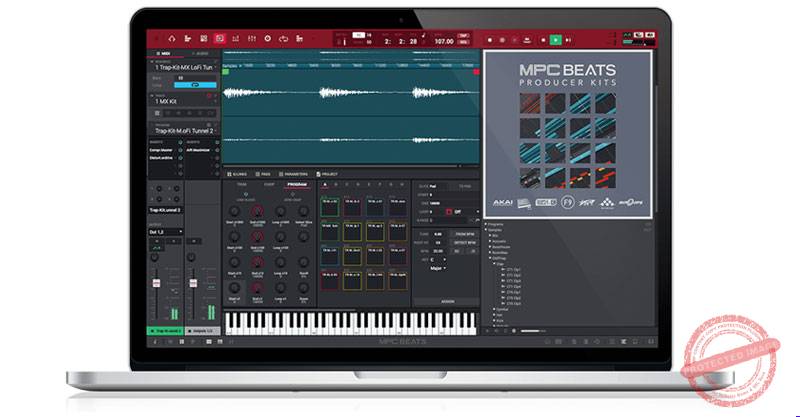Open the key C dropdown
800x417 pixels.
click(x=438, y=259)
